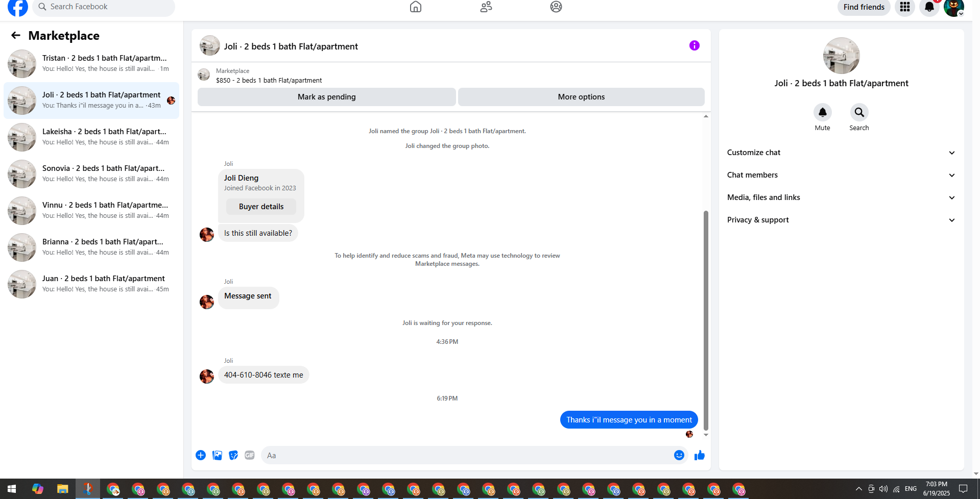Open Lakeisha's conversation in the list
This screenshot has width=980, height=499.
point(91,137)
